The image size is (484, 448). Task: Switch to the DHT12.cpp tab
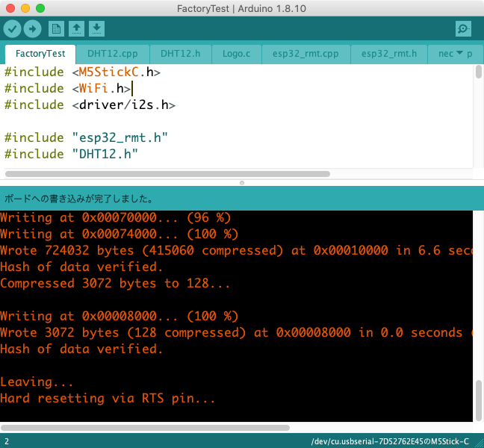[113, 54]
